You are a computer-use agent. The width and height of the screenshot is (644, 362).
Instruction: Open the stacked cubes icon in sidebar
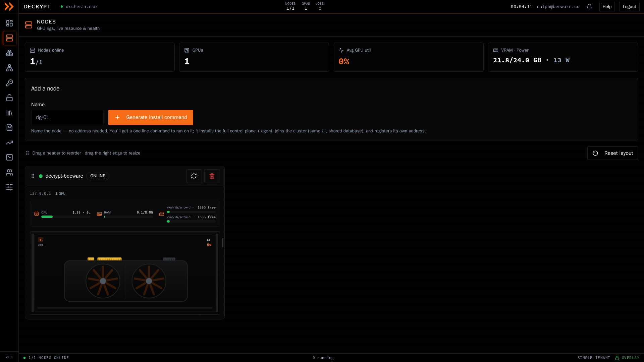tap(9, 53)
